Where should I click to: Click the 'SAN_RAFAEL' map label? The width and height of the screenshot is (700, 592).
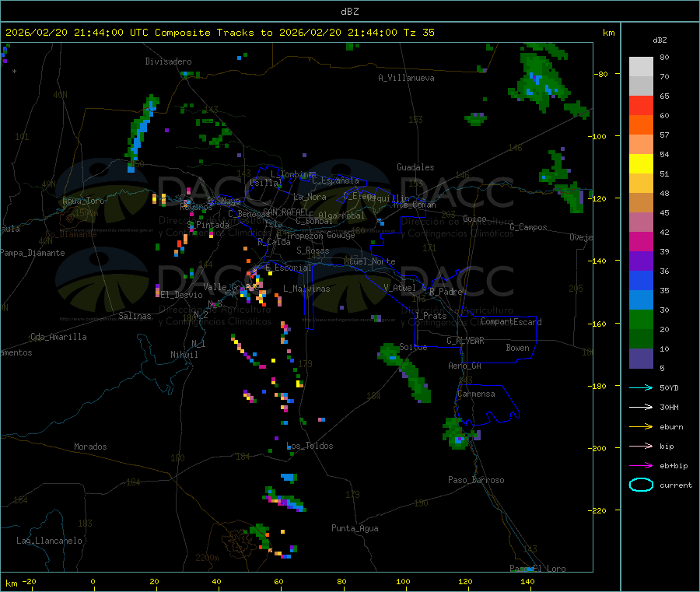286,212
